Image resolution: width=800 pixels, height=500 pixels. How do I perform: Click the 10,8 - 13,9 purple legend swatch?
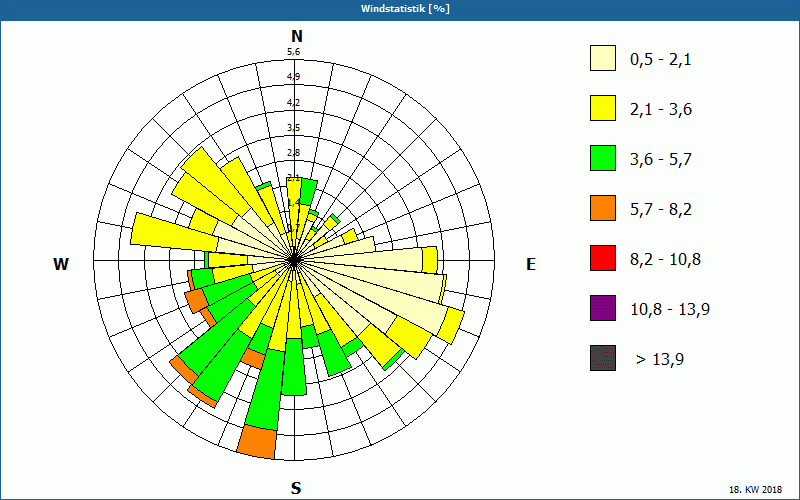603,308
